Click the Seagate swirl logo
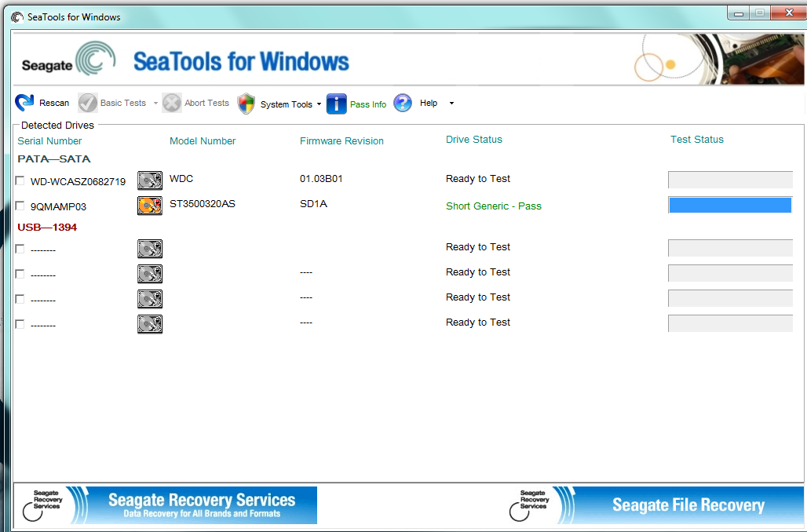The width and height of the screenshot is (807, 532). [96, 59]
